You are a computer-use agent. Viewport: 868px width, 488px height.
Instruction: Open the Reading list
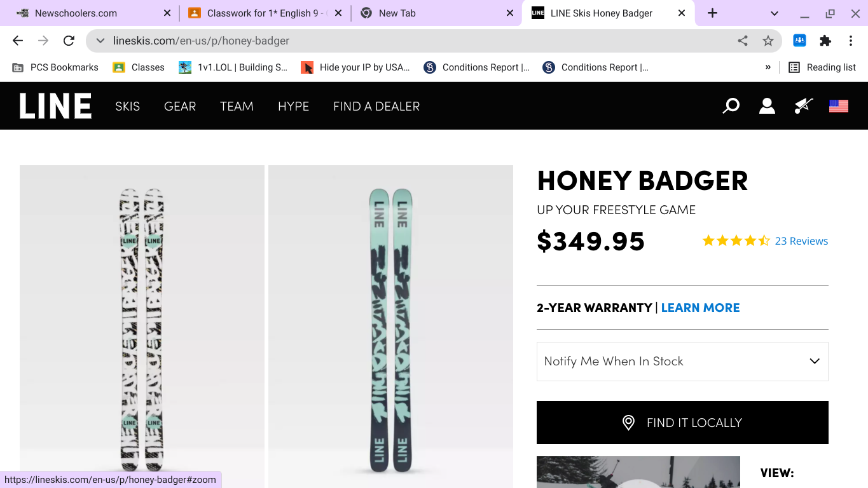pos(822,67)
